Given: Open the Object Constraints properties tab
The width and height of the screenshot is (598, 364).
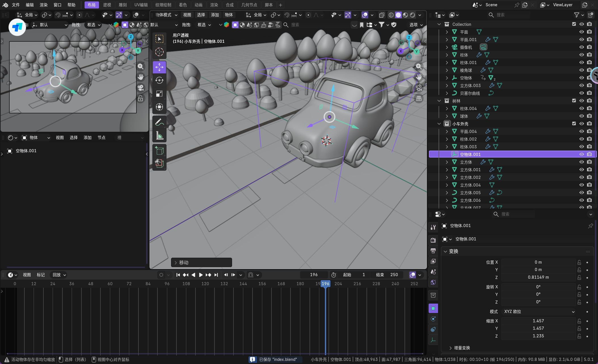Looking at the screenshot, I should 433,329.
